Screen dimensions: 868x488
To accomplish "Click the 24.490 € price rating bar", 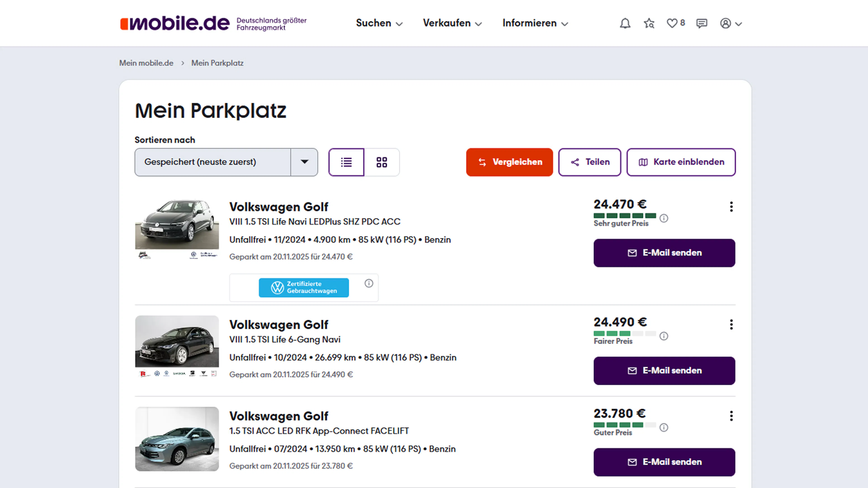I will point(625,333).
